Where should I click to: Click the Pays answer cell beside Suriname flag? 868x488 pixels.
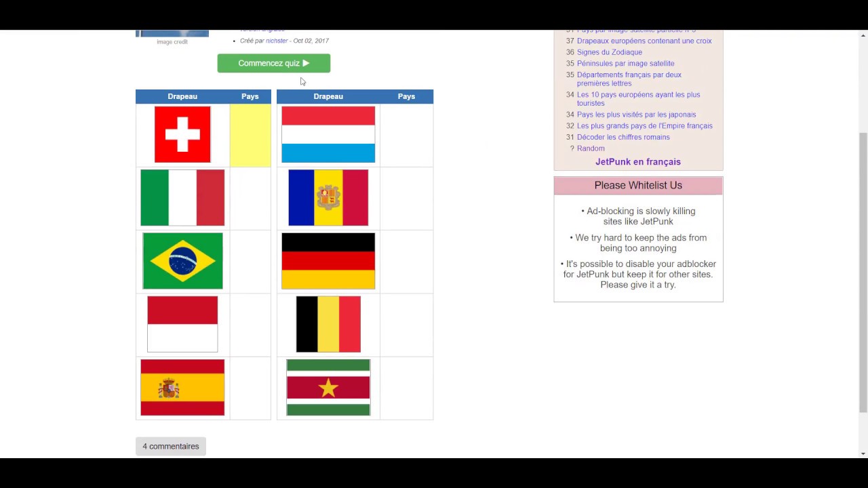pos(406,388)
